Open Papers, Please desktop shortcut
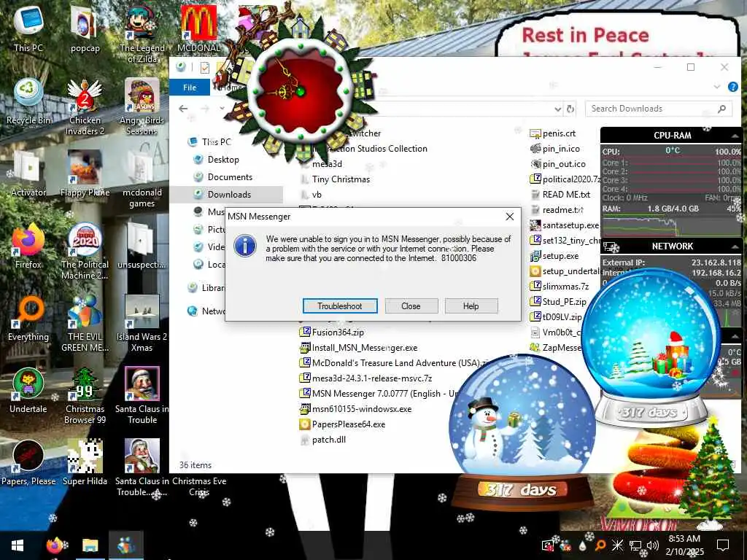The width and height of the screenshot is (747, 560). [x=28, y=462]
